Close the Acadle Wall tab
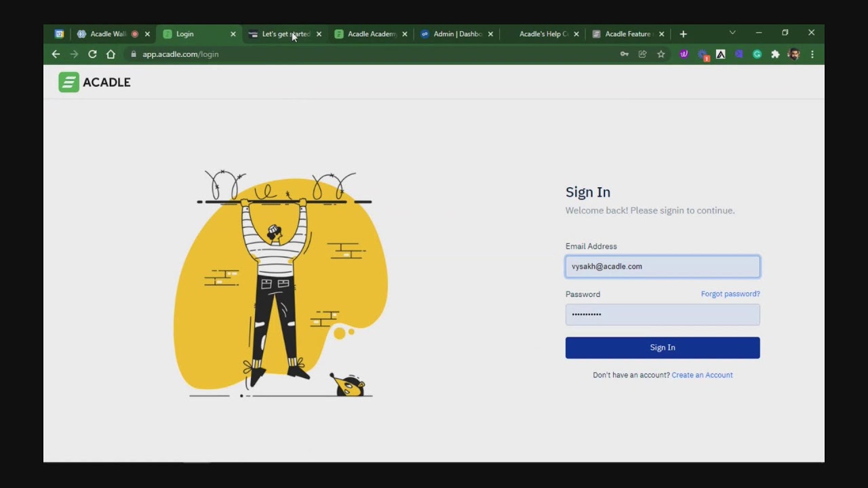Screen dimensions: 868x488 147,34
